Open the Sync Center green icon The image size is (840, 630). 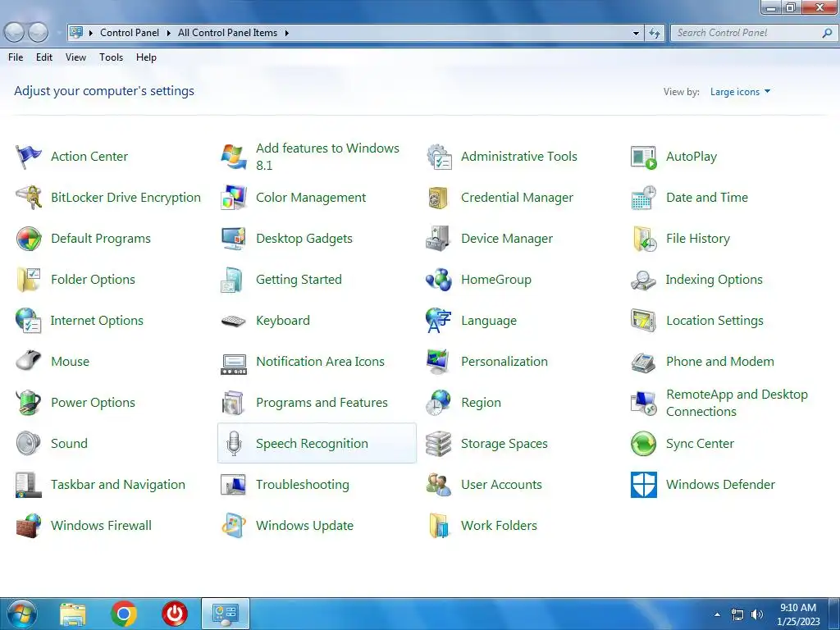(643, 444)
